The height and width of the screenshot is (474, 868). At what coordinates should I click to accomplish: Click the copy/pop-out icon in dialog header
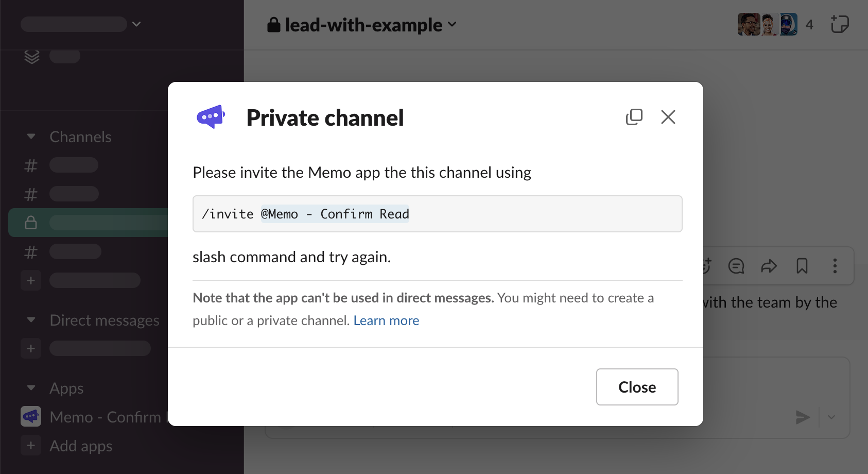634,117
